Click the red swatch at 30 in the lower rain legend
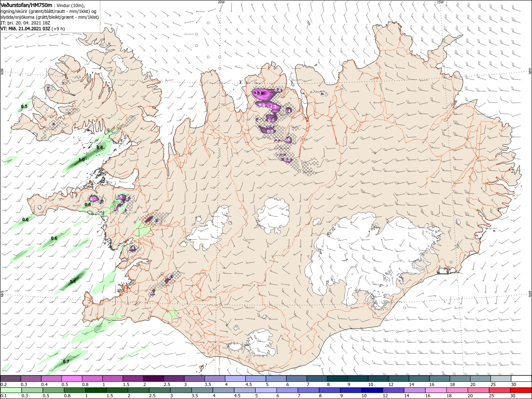 point(521,391)
